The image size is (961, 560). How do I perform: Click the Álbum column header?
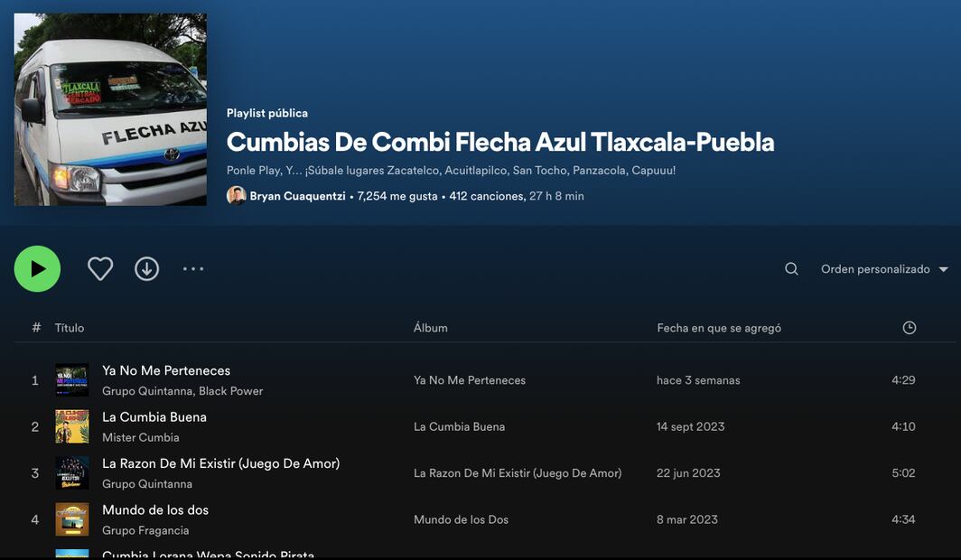(430, 327)
